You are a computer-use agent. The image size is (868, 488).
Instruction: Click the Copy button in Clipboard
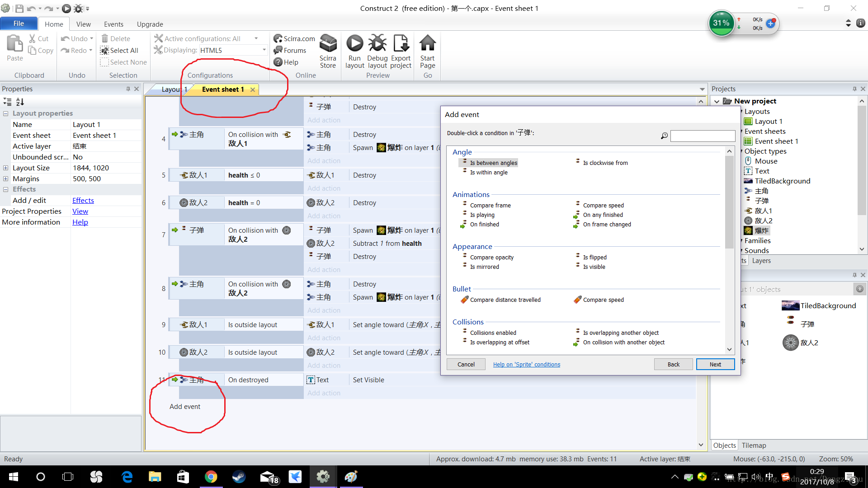[x=41, y=50]
